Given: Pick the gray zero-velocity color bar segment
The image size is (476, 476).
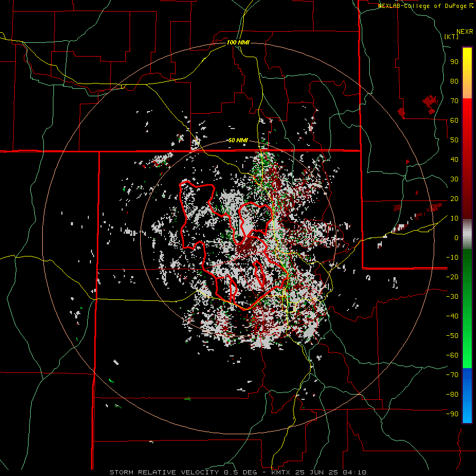Looking at the screenshot, I should (x=467, y=234).
